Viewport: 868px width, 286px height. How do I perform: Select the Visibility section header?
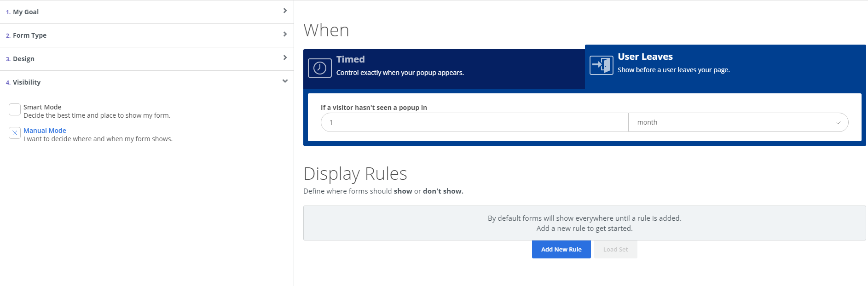(x=27, y=82)
